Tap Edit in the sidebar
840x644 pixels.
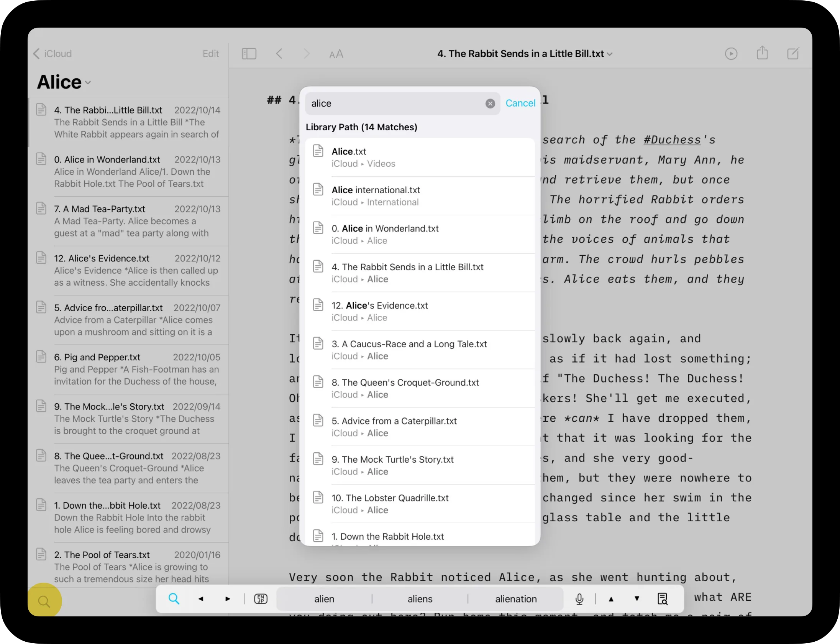point(210,54)
